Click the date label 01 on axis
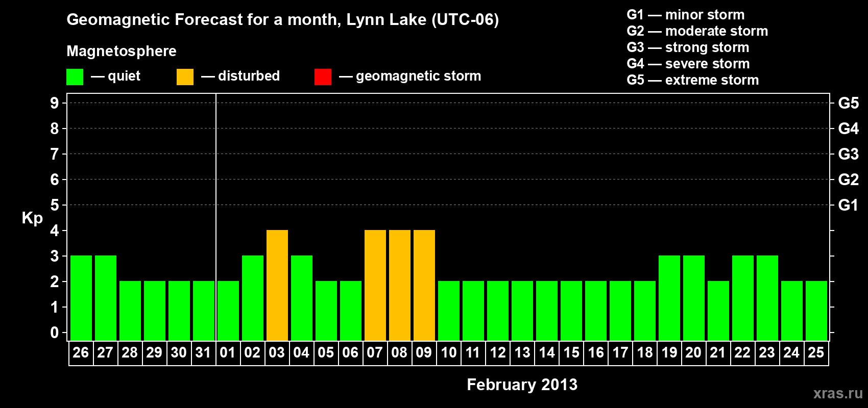868x408 pixels. 228,353
